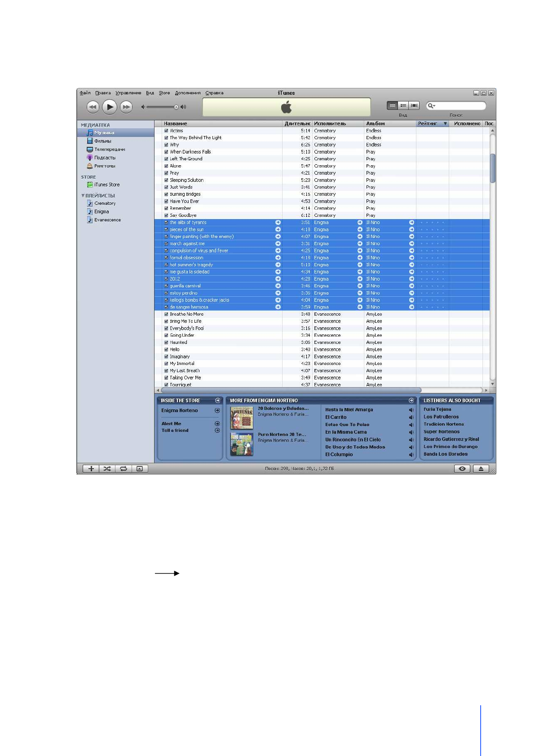Click the add playlist plus button
This screenshot has height=756, width=535.
pos(91,469)
